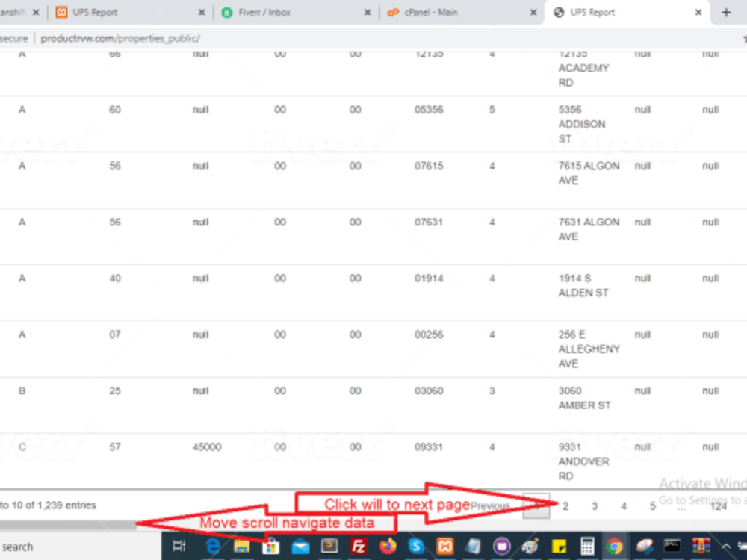Open FileZilla from the taskbar
747x560 pixels.
click(x=359, y=547)
